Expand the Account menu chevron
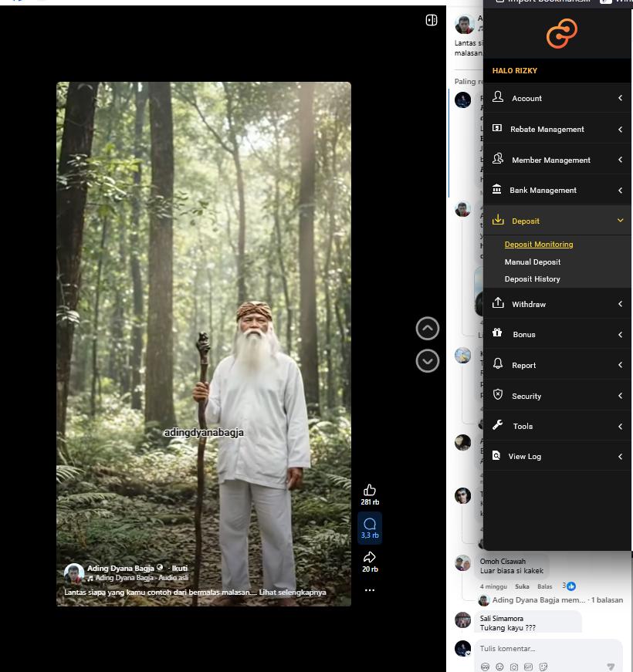The width and height of the screenshot is (633, 672). click(620, 98)
